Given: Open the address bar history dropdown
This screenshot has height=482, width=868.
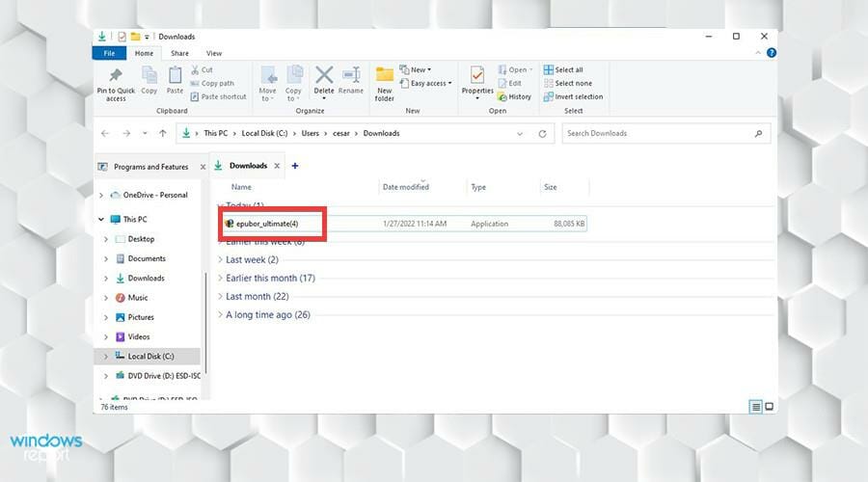Looking at the screenshot, I should 520,134.
